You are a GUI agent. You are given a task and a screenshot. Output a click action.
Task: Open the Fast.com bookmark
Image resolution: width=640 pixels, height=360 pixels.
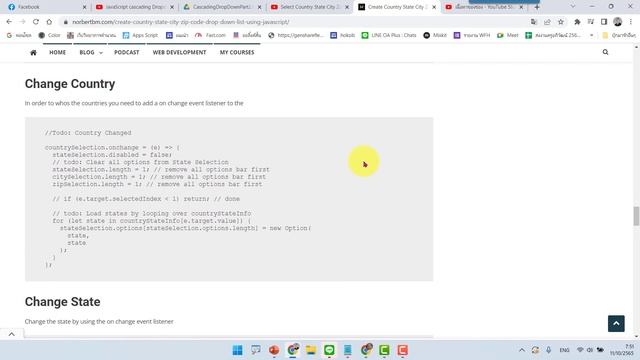pyautogui.click(x=210, y=36)
